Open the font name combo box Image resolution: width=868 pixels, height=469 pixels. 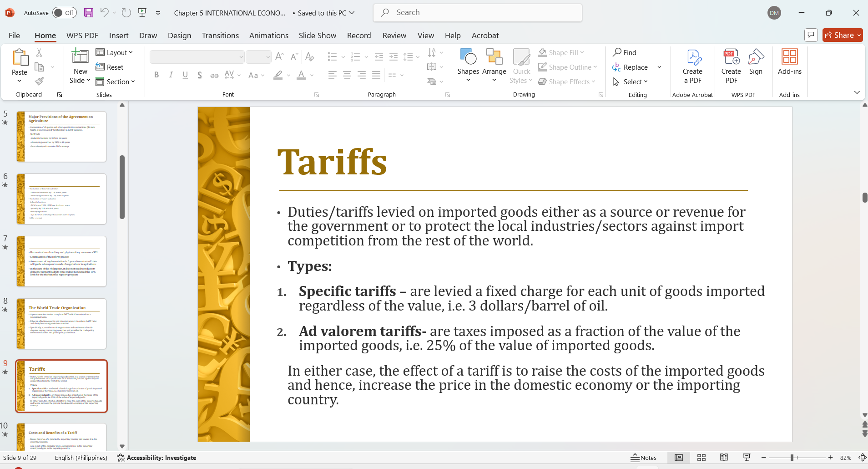click(x=197, y=56)
